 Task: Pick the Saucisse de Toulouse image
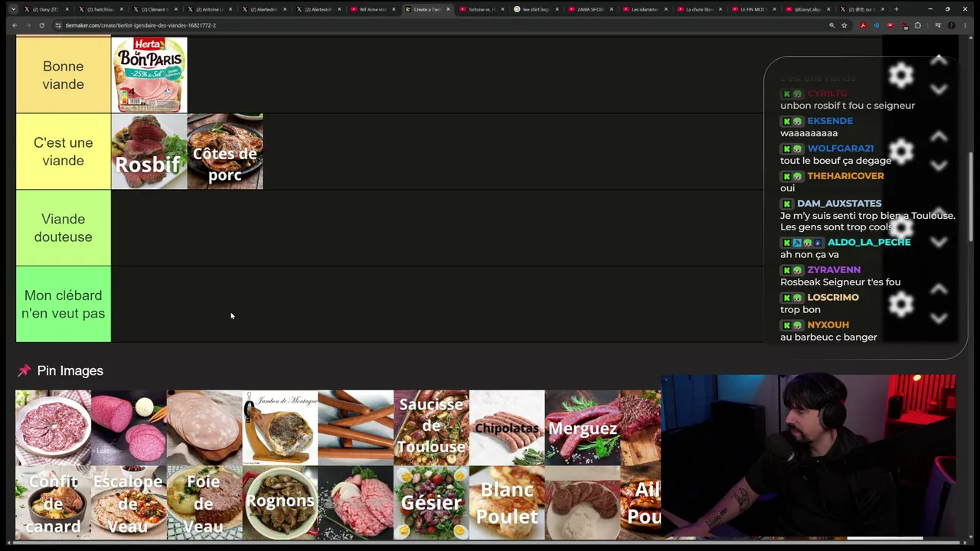pos(432,428)
